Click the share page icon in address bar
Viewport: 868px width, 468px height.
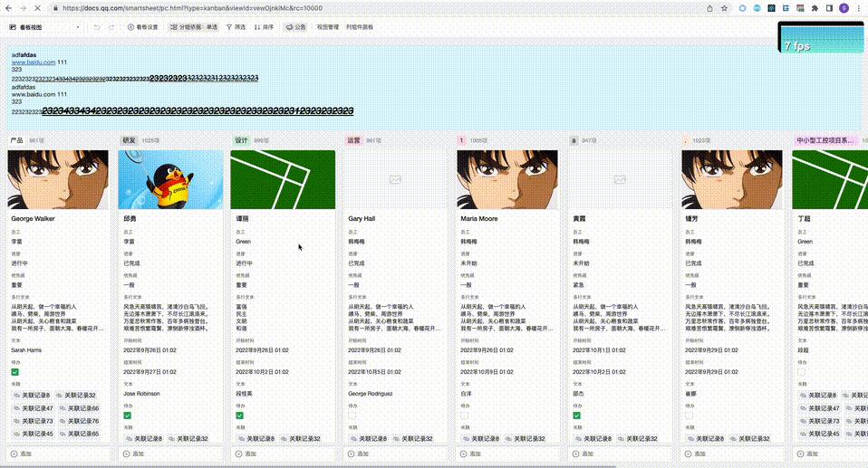[x=709, y=8]
